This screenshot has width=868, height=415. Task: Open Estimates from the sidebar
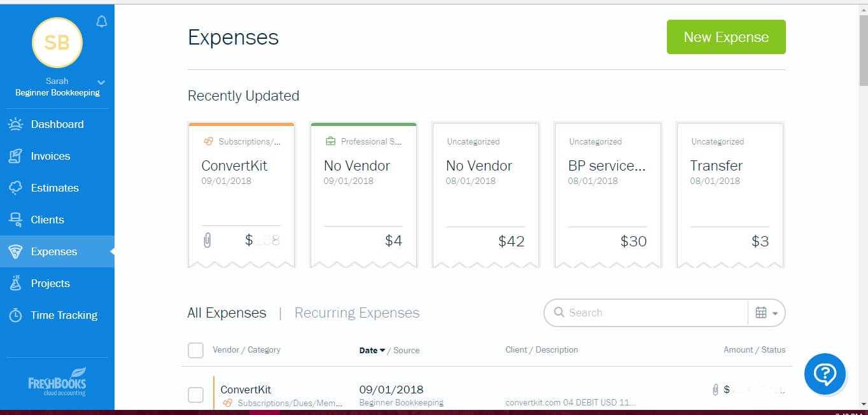click(57, 188)
